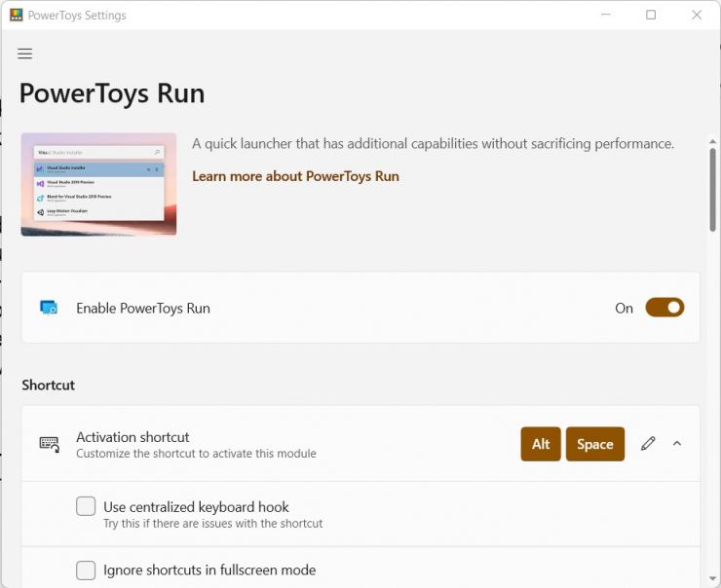The image size is (721, 588).
Task: Maximize the PowerToys Settings window
Action: 651,16
